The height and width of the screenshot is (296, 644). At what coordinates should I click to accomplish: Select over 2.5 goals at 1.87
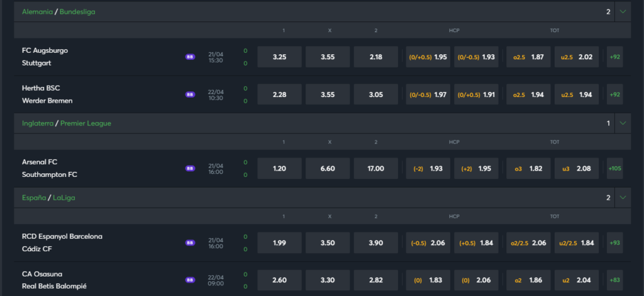coord(528,57)
